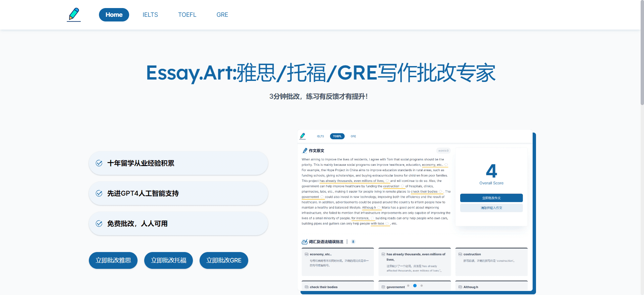Click checkmark icon beside 免费批改，人人可用
This screenshot has height=295, width=644.
99,224
